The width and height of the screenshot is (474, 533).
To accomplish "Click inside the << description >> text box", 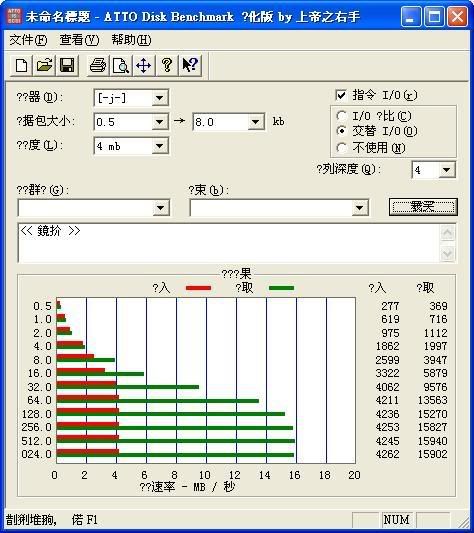I will [228, 243].
